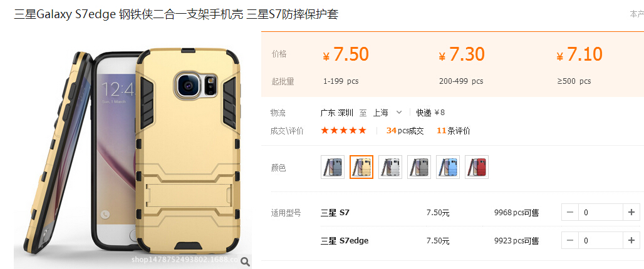Image resolution: width=644 pixels, height=269 pixels.
Task: Click the 三星 S7 quantity input field
Action: pyautogui.click(x=601, y=213)
